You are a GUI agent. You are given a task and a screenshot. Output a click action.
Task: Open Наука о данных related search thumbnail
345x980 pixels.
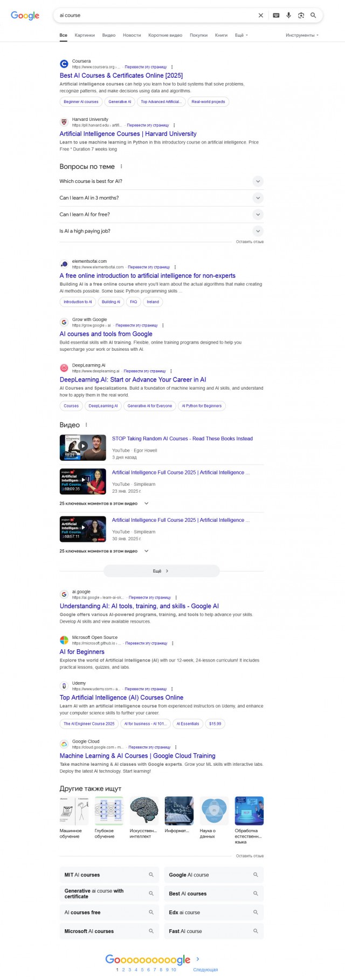(x=214, y=811)
